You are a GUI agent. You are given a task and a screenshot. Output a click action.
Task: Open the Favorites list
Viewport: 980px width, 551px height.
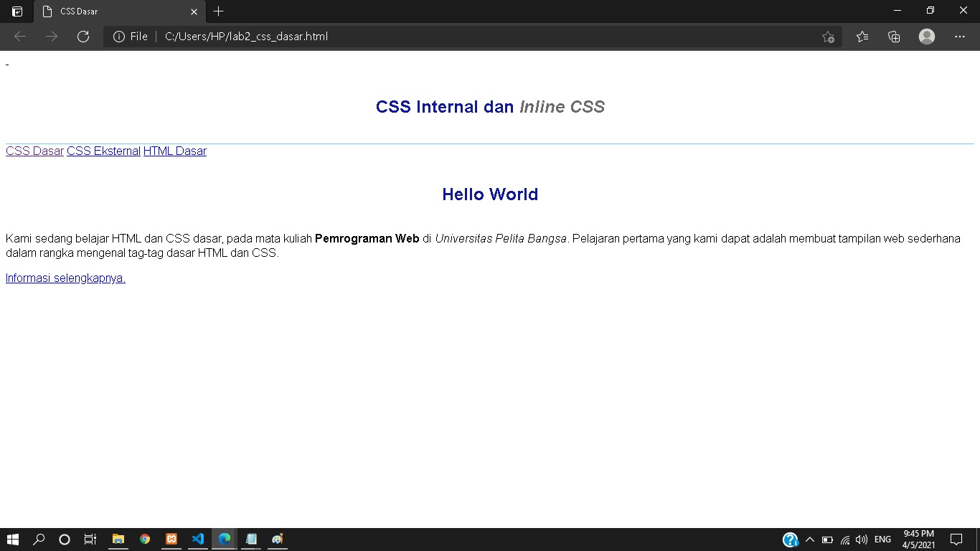(x=862, y=36)
